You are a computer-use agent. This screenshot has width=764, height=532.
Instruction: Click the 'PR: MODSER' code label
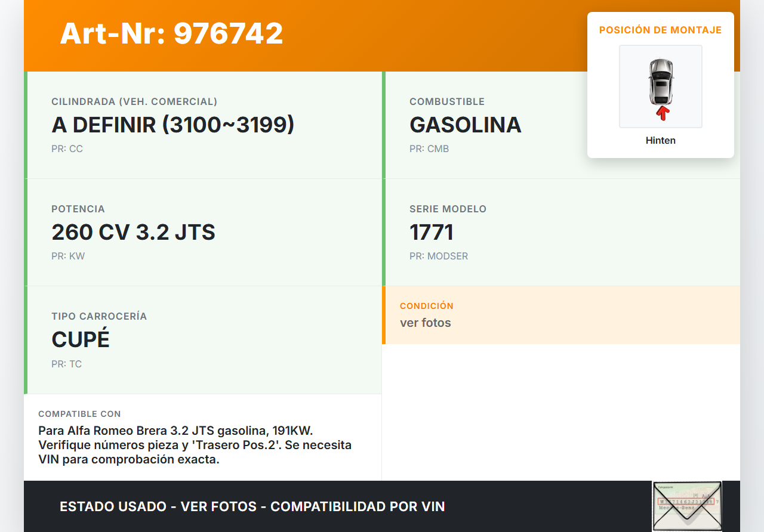click(438, 256)
